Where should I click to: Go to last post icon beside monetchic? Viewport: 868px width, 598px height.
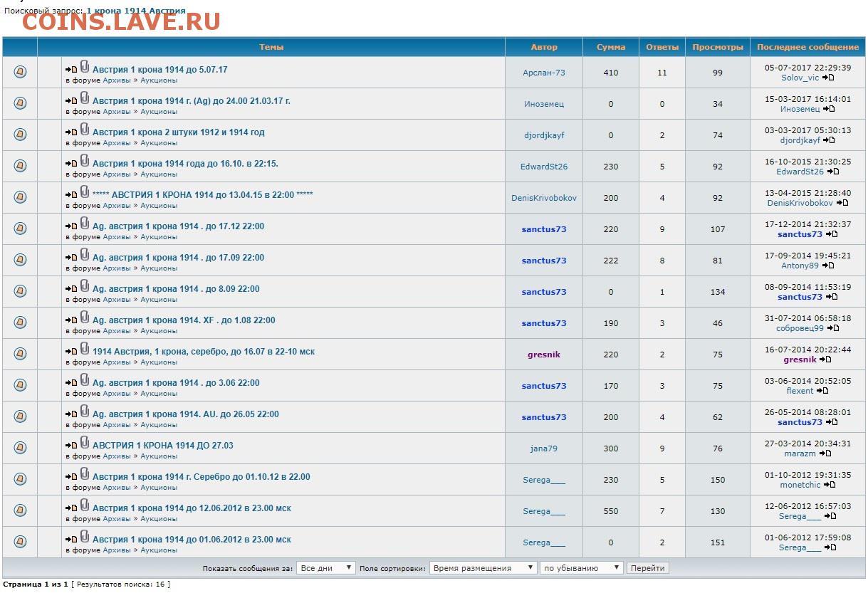[x=830, y=485]
